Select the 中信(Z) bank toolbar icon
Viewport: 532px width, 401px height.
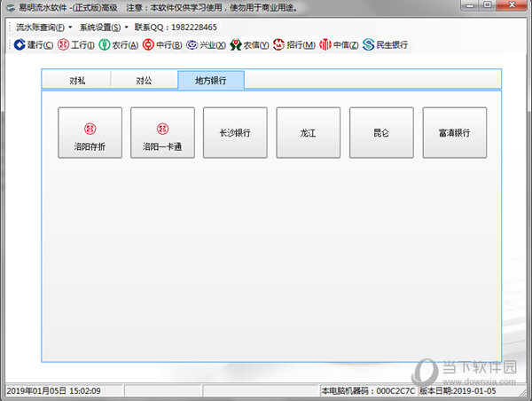tap(339, 45)
